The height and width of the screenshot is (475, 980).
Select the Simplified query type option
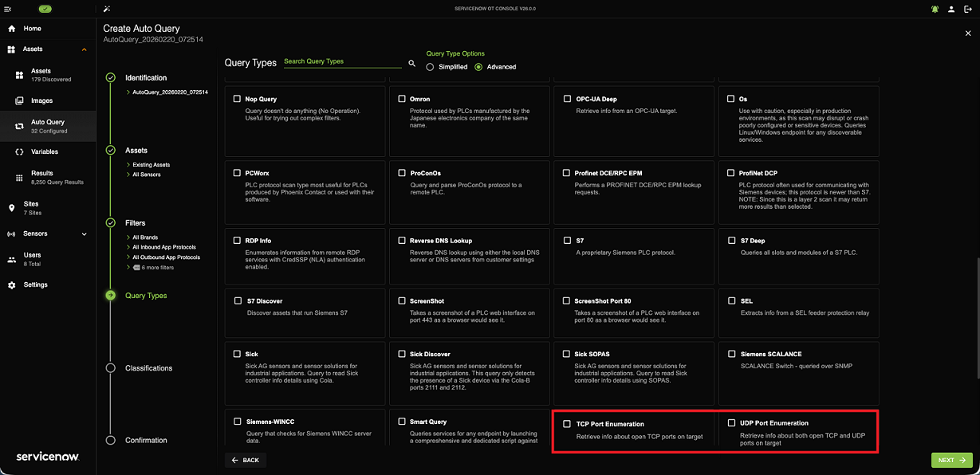pos(431,67)
